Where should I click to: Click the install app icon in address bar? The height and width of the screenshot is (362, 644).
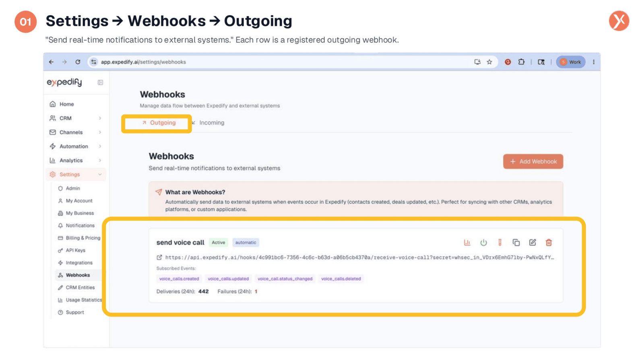(x=477, y=62)
